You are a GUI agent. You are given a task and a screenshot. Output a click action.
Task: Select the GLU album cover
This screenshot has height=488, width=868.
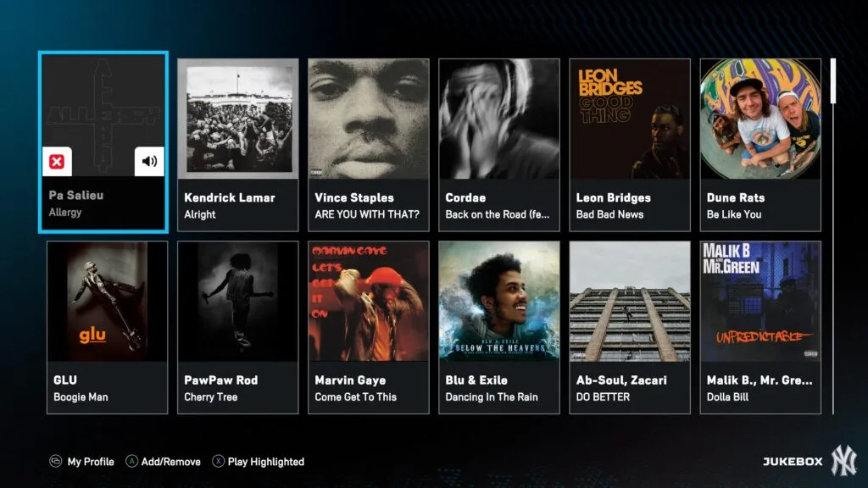point(108,302)
